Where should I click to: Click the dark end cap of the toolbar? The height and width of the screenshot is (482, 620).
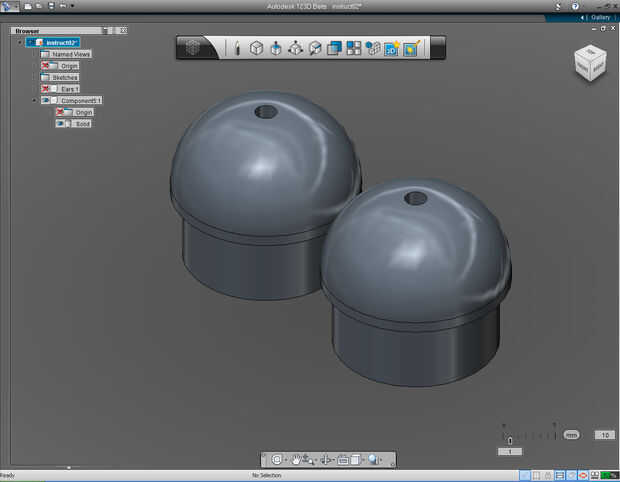pyautogui.click(x=438, y=47)
